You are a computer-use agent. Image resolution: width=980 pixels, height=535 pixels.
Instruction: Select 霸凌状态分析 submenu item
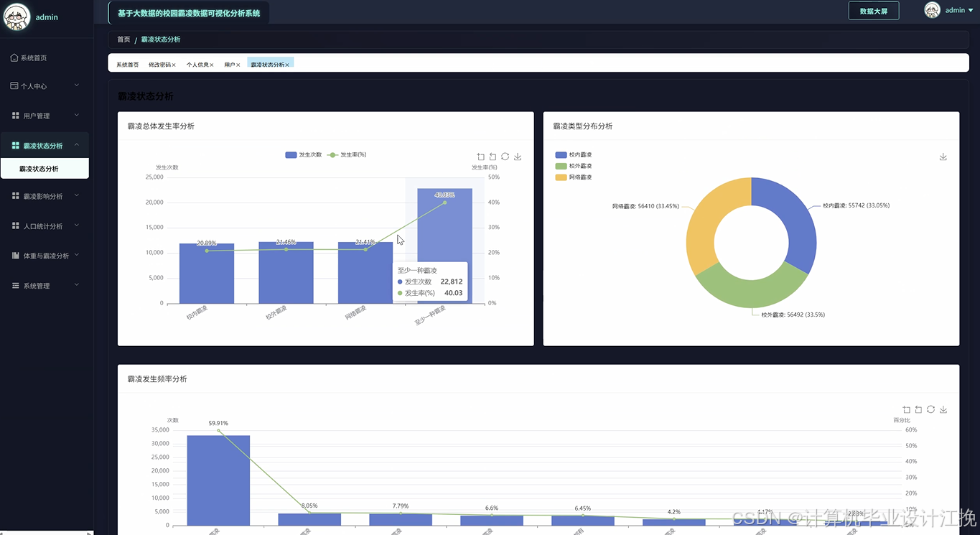45,169
